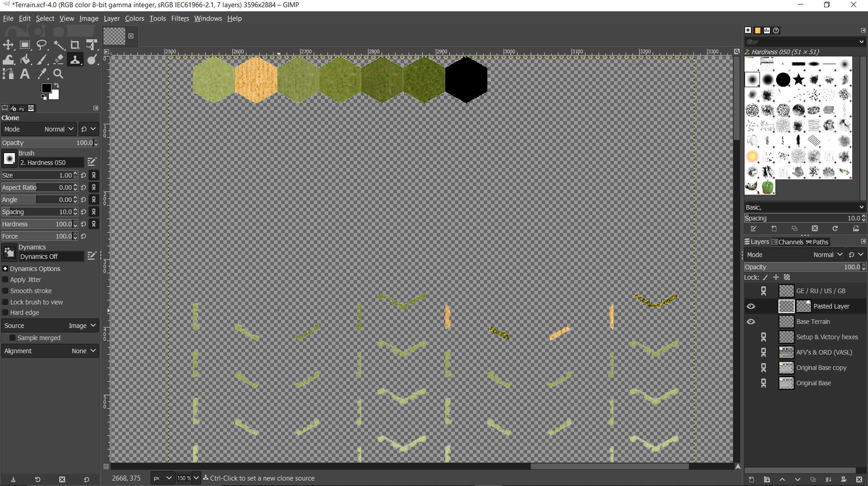Switch to the Paths tab
This screenshot has width=868, height=486.
click(817, 242)
